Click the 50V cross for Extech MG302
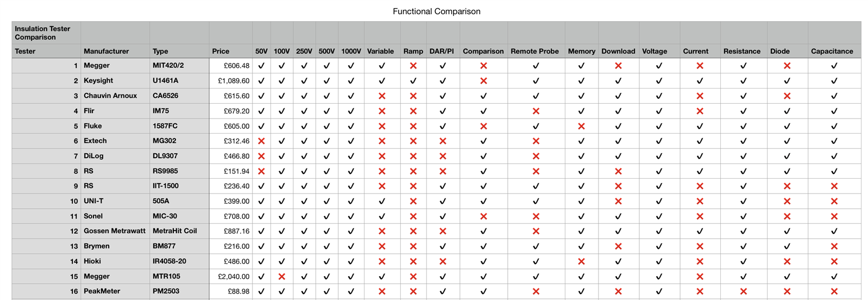The height and width of the screenshot is (300, 868). point(261,141)
